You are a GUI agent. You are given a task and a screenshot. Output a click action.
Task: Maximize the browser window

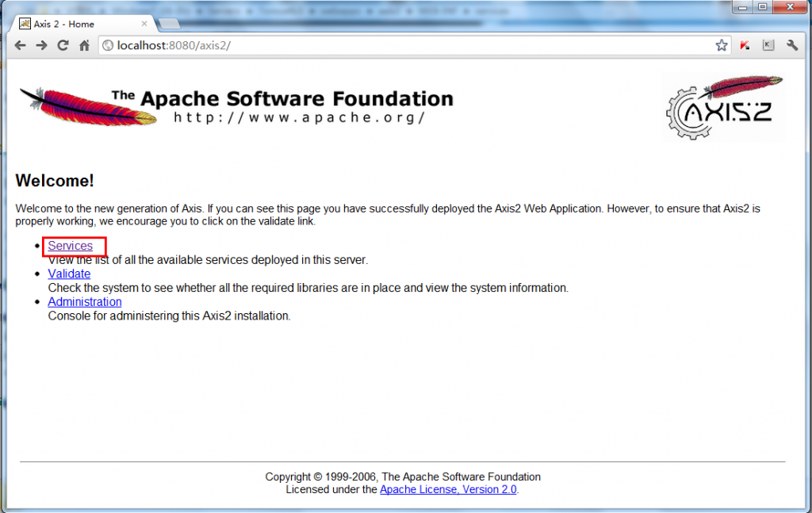click(x=762, y=6)
